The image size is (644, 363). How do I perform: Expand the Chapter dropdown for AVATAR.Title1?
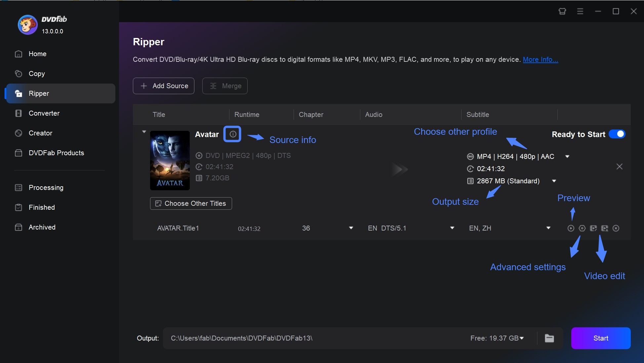(x=351, y=228)
